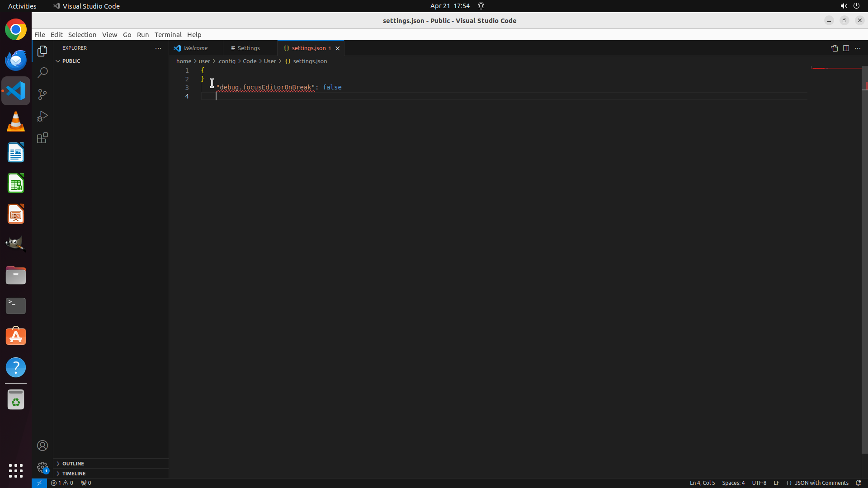Open the Terminal menu
Screen dimensions: 868x488
click(x=168, y=35)
